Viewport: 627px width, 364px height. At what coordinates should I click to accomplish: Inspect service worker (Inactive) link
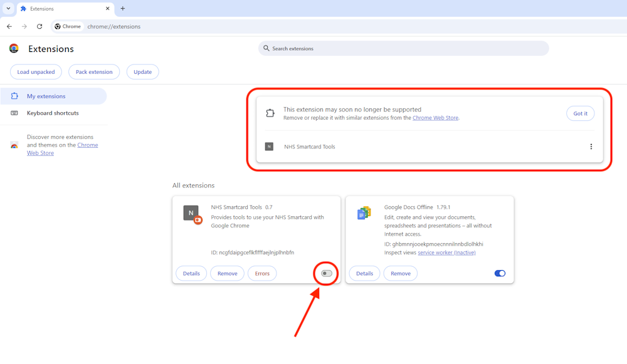point(446,252)
